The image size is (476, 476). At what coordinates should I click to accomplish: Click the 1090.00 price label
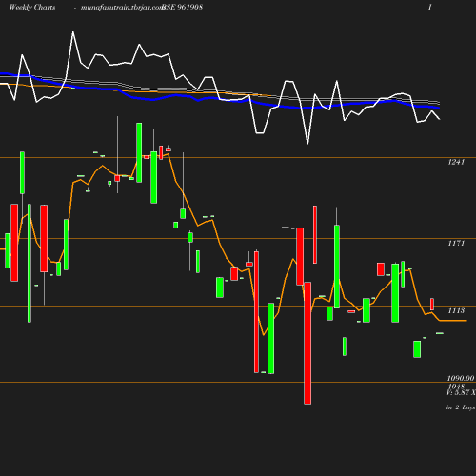[461, 378]
